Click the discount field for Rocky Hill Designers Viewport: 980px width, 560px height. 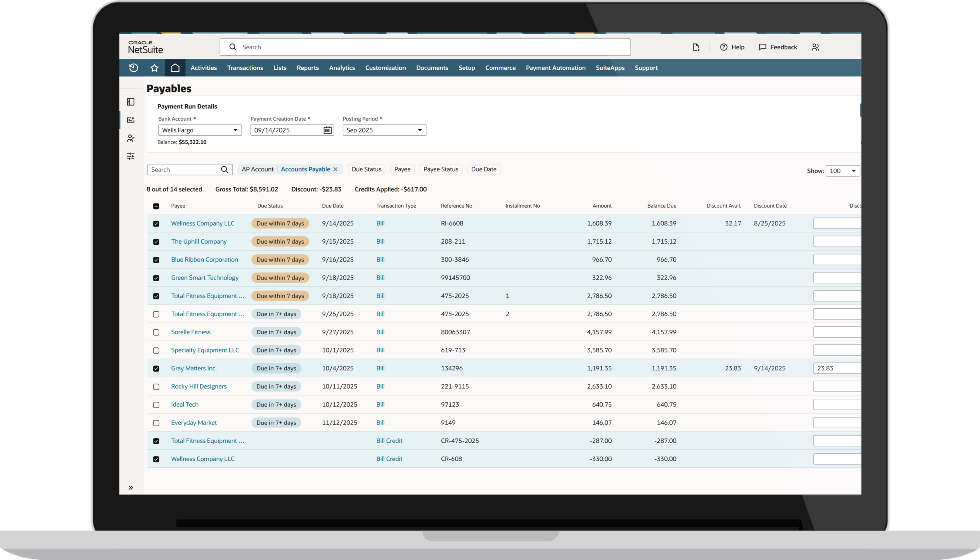(837, 386)
